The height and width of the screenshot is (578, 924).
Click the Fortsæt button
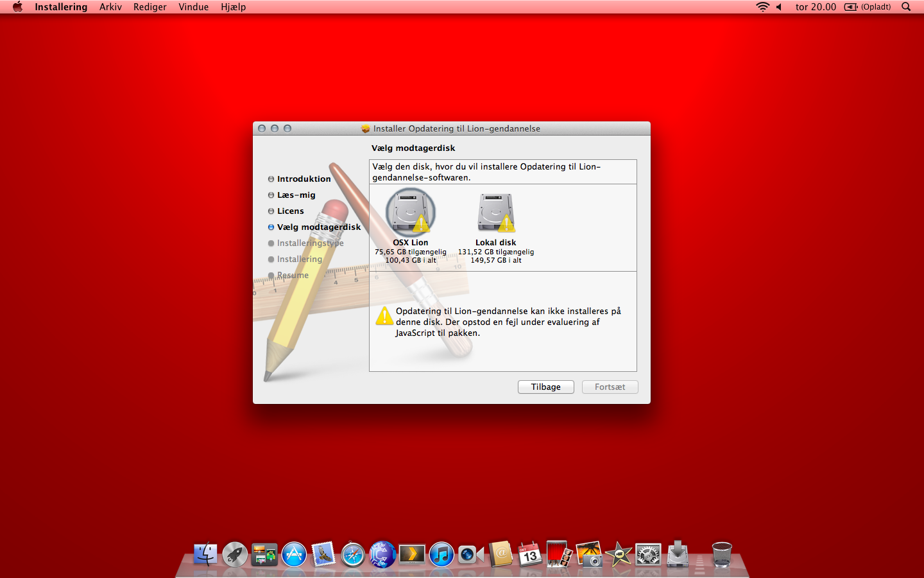610,387
